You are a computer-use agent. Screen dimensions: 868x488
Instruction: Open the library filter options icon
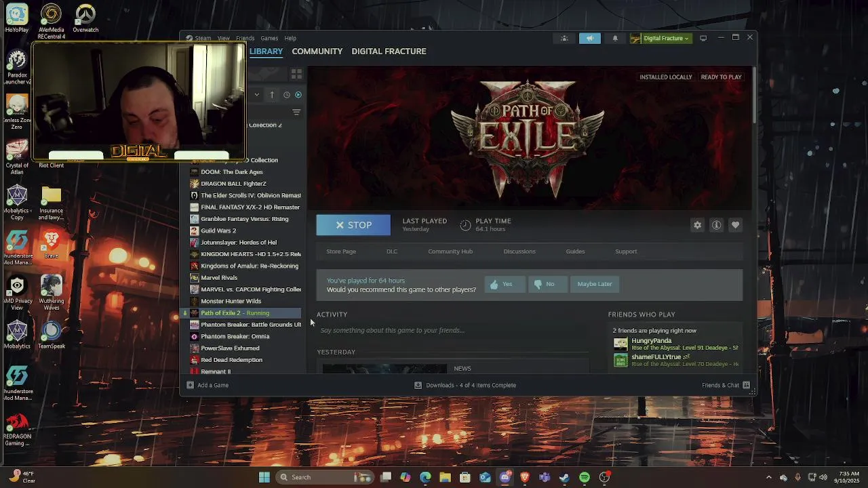(296, 112)
